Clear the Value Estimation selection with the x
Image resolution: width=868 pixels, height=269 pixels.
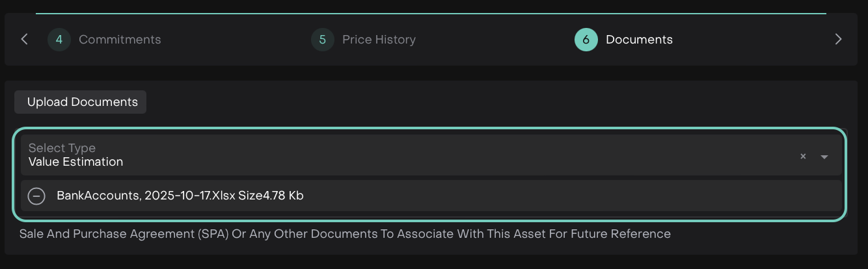[803, 156]
